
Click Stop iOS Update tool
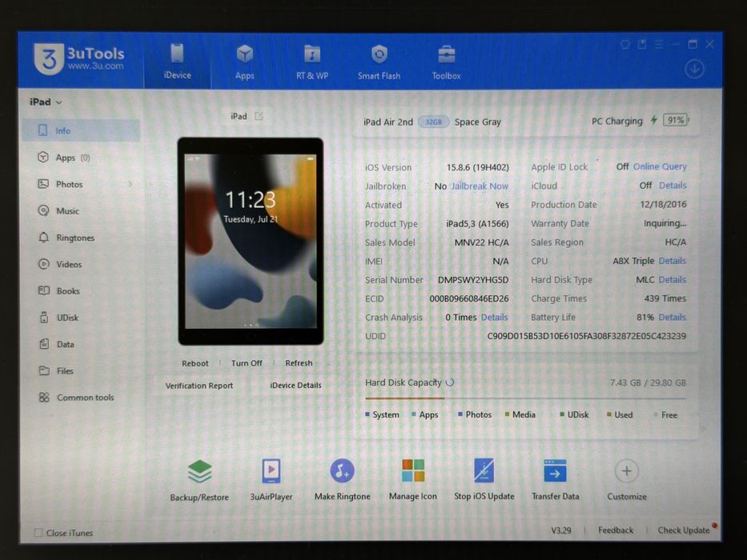tap(484, 480)
